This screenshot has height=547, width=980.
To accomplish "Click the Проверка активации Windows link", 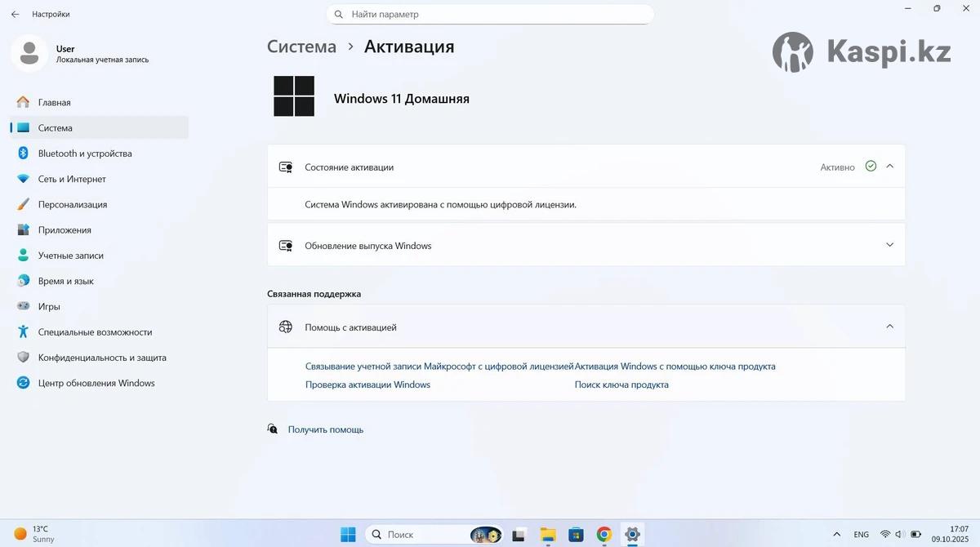I will pos(367,385).
